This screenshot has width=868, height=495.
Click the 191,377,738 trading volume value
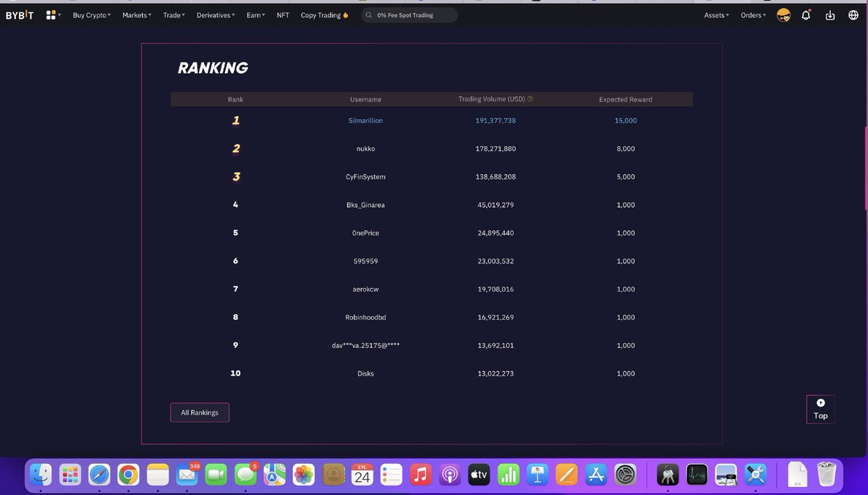coord(495,121)
